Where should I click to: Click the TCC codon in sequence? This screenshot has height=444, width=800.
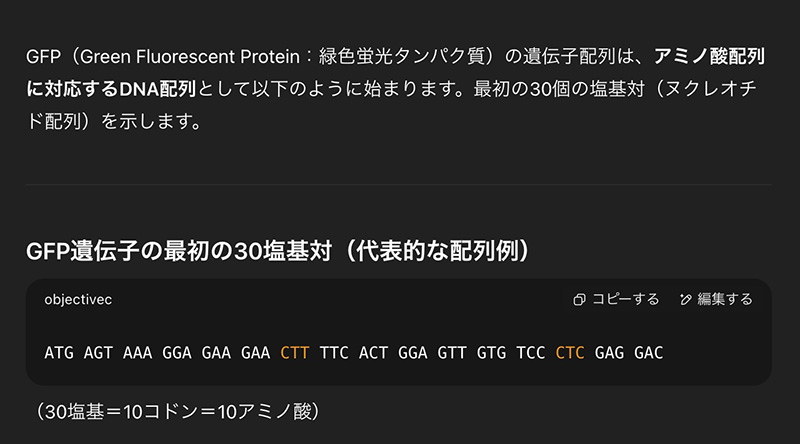pos(531,353)
